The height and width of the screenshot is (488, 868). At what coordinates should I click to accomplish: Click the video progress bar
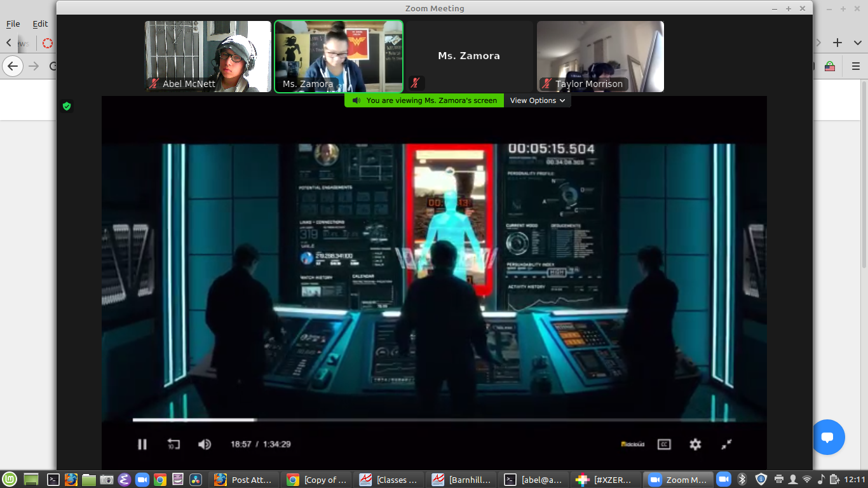click(x=434, y=420)
